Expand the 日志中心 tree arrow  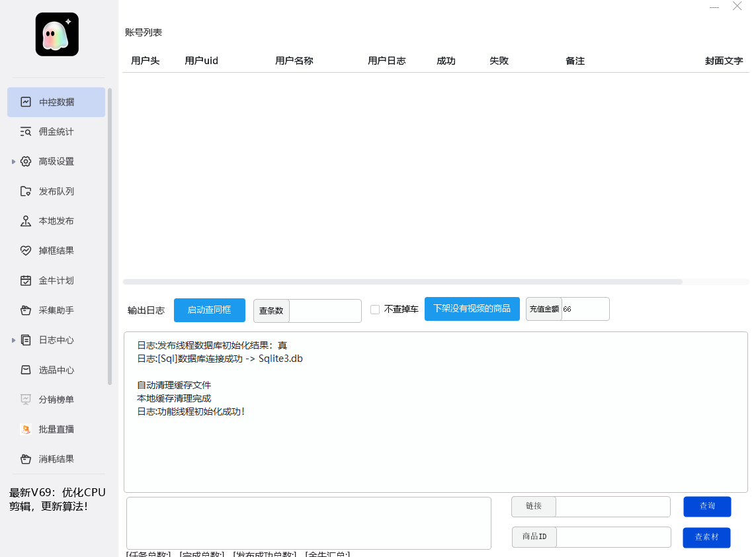[13, 340]
